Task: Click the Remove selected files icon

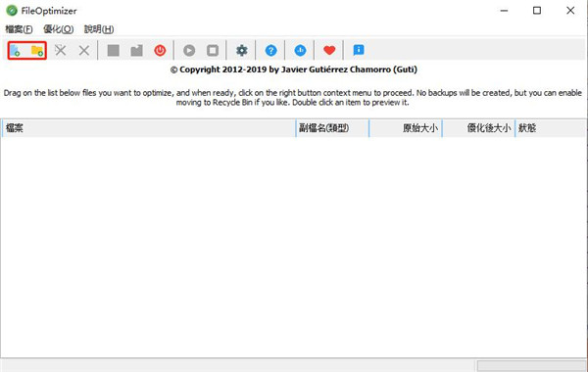Action: point(61,50)
